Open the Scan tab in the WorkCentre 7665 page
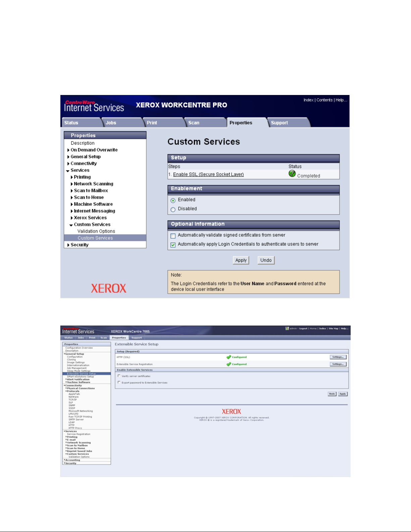Image resolution: width=411 pixels, height=532 pixels. pyautogui.click(x=104, y=338)
